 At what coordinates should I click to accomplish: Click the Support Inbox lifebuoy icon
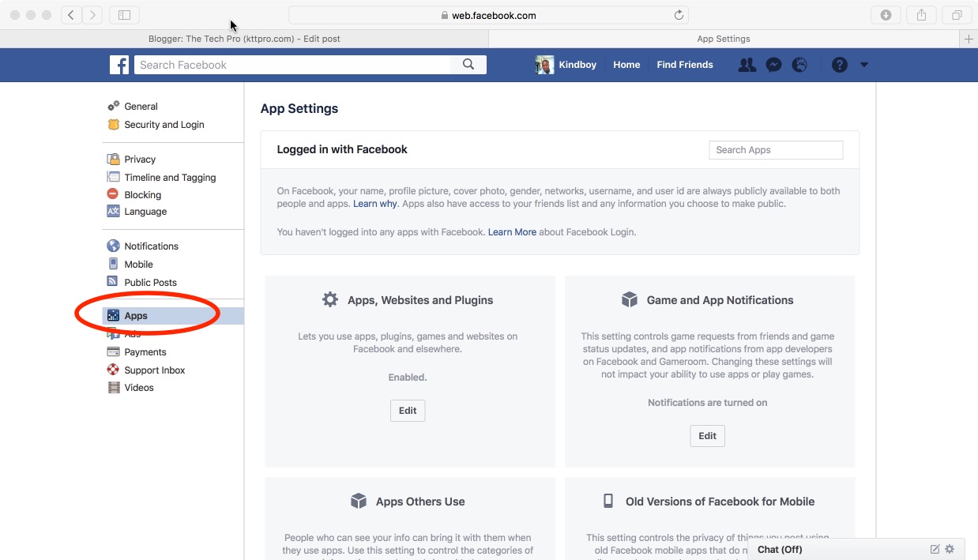point(113,370)
